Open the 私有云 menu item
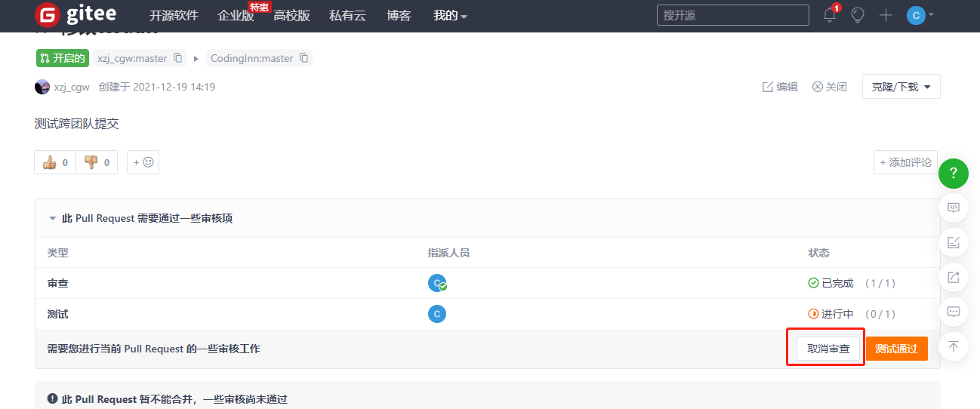Screen dimensions: 980x409 347,15
